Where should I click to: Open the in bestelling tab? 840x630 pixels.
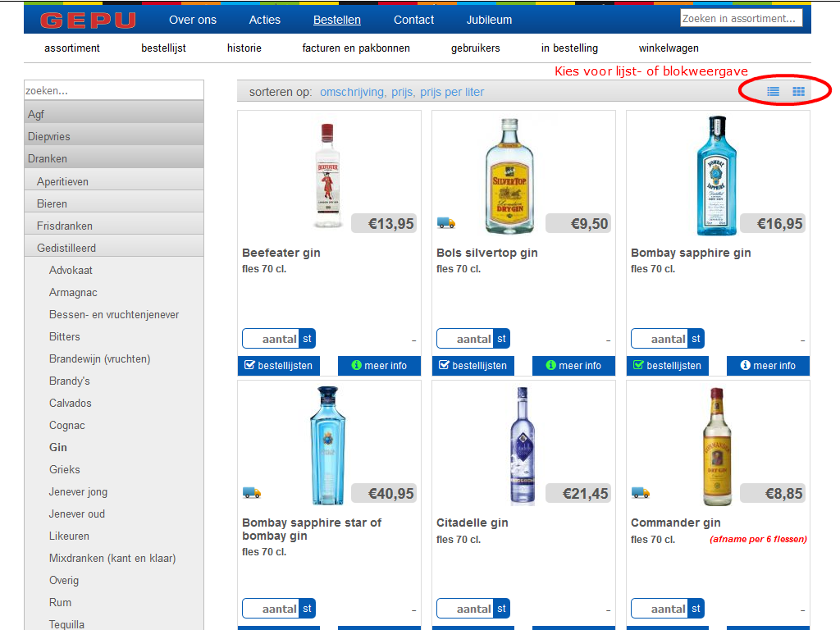[x=569, y=48]
